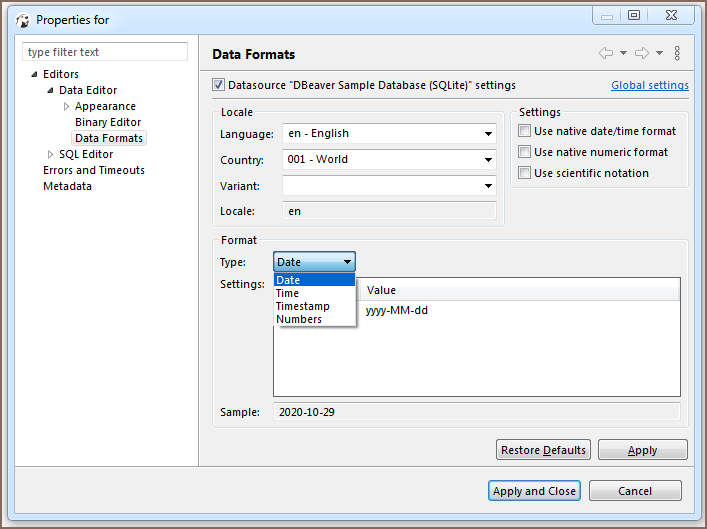The image size is (707, 529).
Task: Enable Use scientific notation
Action: [x=524, y=173]
